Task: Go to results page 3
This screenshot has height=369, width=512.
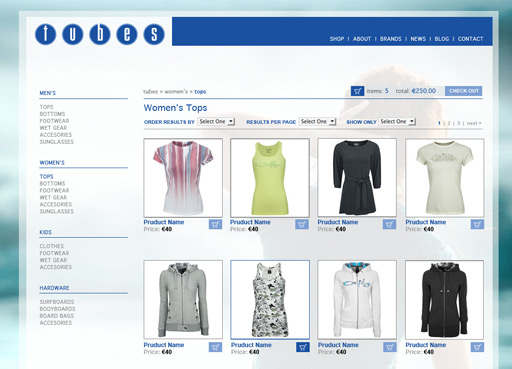Action: 458,123
